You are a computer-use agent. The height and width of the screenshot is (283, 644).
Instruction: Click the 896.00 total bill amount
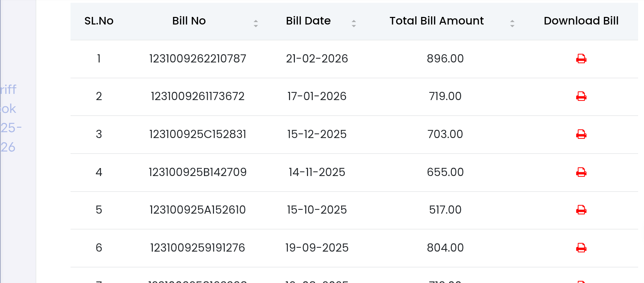point(445,59)
